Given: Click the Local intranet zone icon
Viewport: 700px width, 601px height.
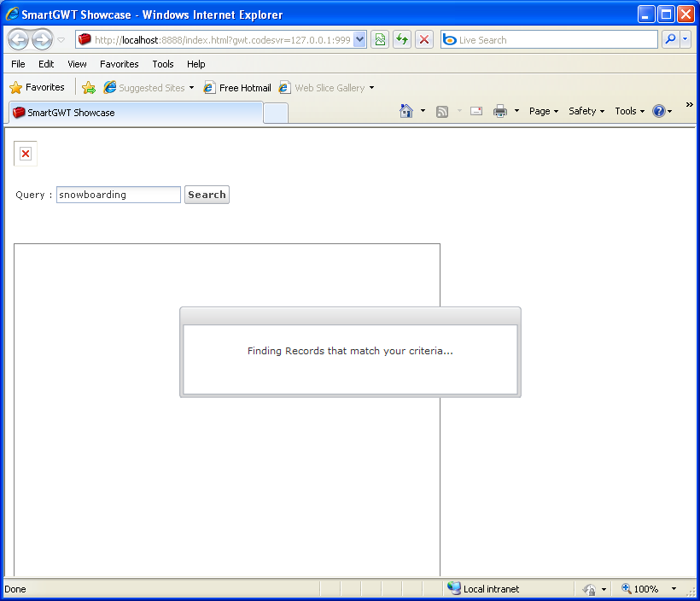Looking at the screenshot, I should pyautogui.click(x=454, y=588).
